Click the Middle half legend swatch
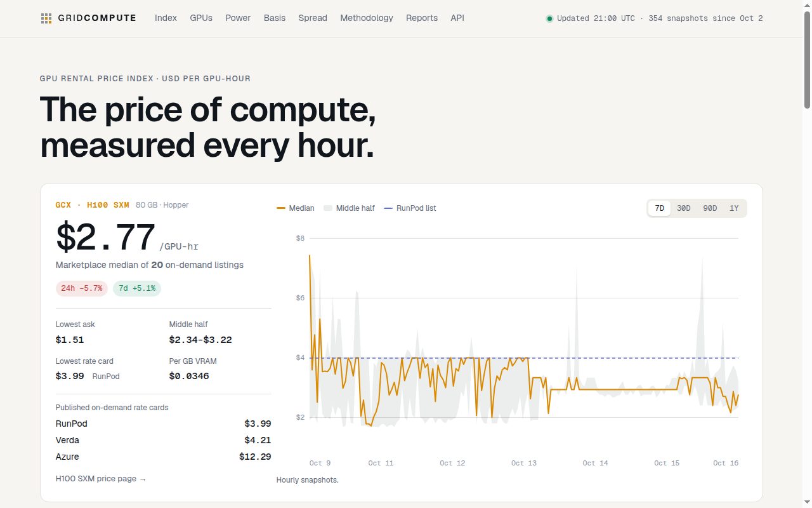The height and width of the screenshot is (508, 812). pos(328,208)
